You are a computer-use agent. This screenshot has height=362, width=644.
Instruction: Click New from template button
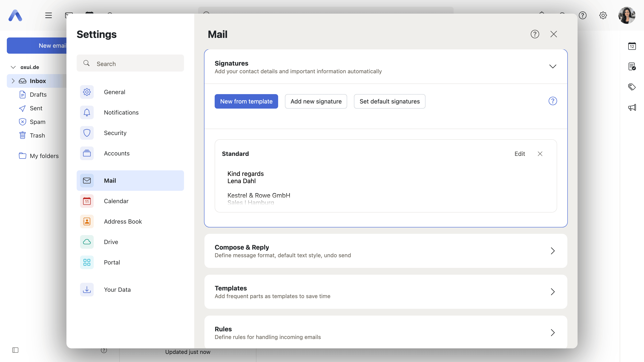[x=246, y=101]
